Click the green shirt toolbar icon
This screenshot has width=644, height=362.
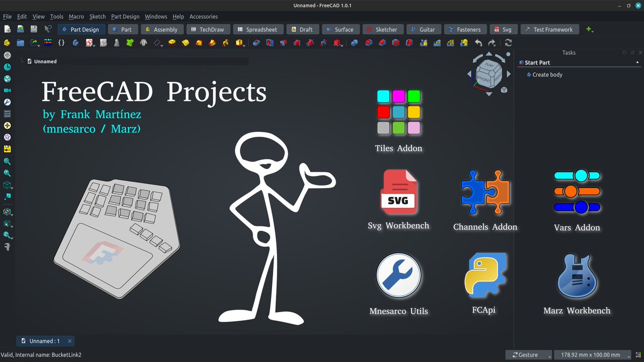click(x=129, y=43)
